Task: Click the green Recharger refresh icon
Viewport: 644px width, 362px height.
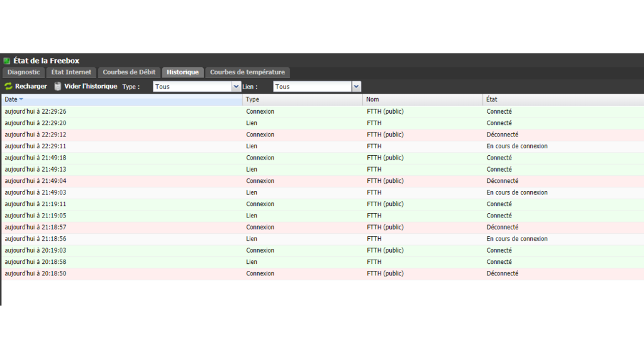Action: point(8,86)
